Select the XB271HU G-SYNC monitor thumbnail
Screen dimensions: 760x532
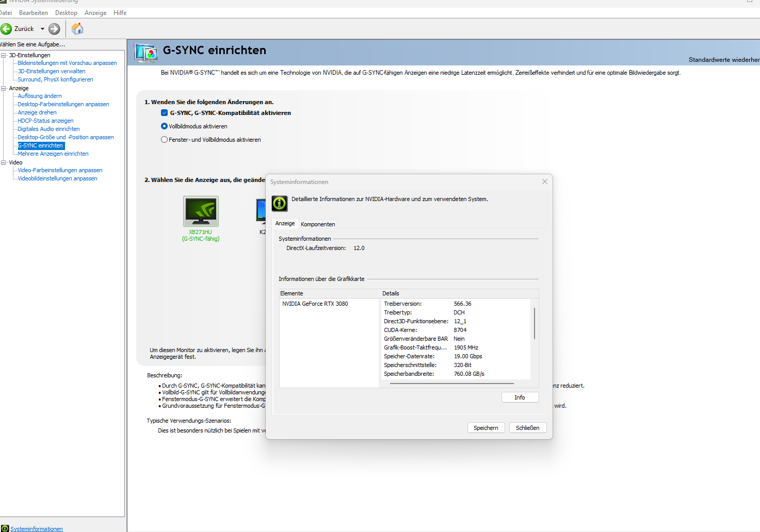pos(201,211)
